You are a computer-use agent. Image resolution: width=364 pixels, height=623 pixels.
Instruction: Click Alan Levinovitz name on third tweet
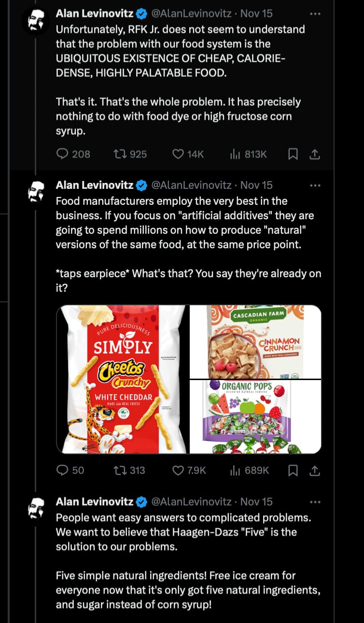[x=95, y=502]
